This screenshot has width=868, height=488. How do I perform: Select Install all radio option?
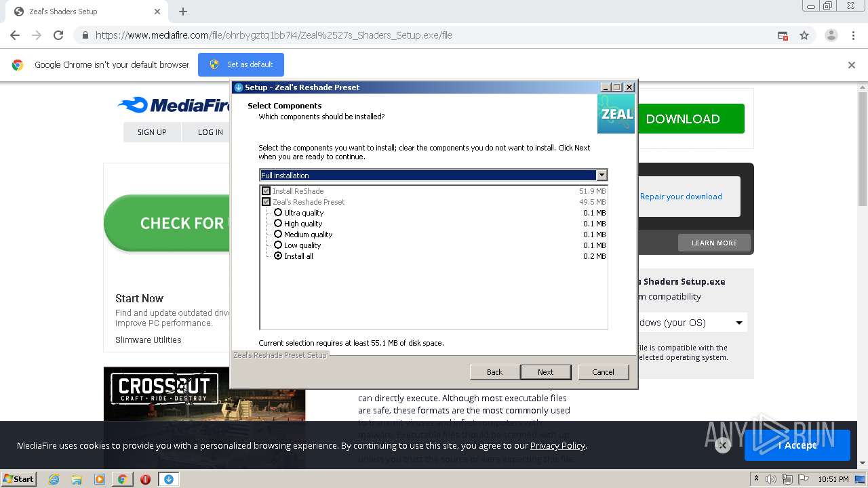coord(278,256)
